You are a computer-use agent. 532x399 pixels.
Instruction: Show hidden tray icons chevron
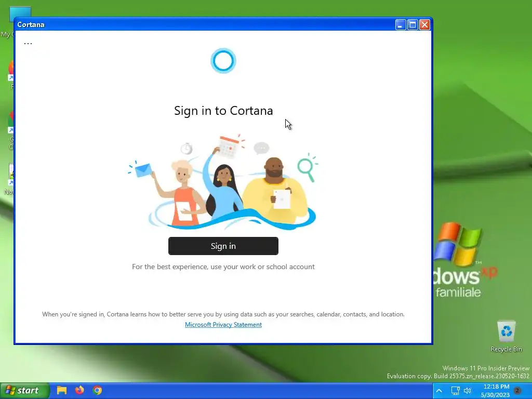point(439,391)
